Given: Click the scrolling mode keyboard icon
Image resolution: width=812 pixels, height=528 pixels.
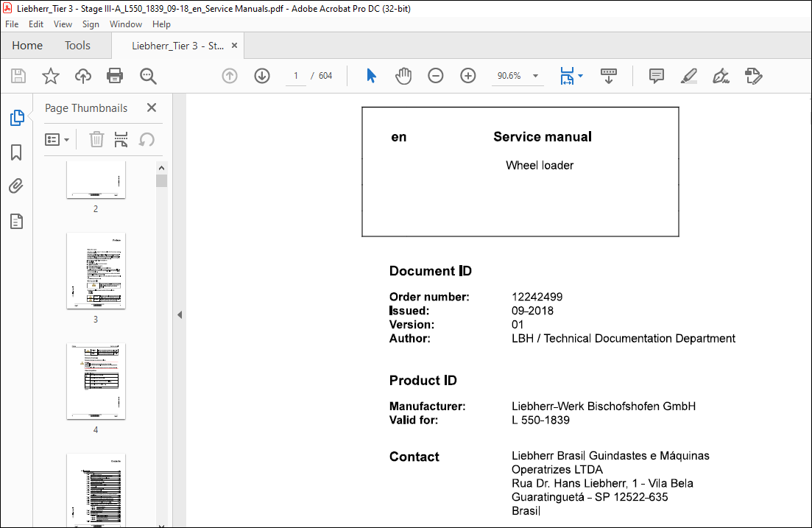Looking at the screenshot, I should (609, 76).
